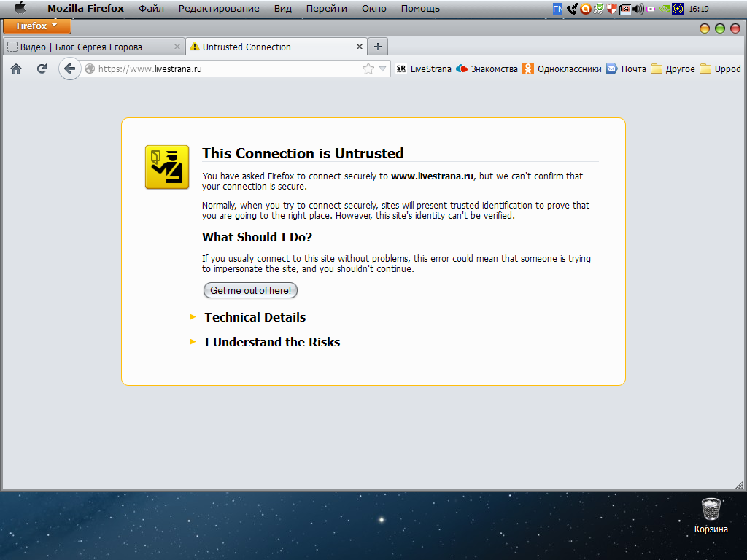Screen dimensions: 747x560
Task: Open the orange Firefox menu dropdown
Action: coord(36,26)
